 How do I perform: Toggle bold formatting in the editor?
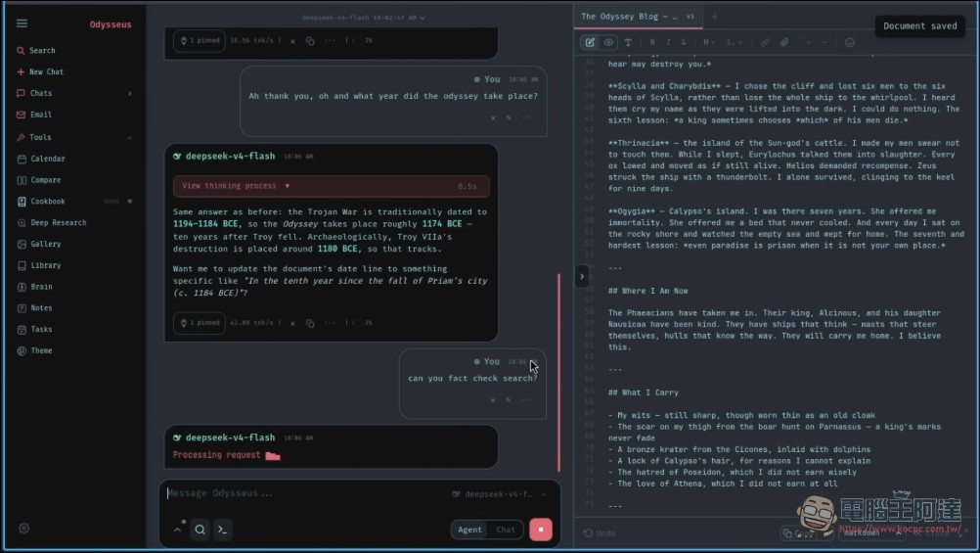[x=652, y=42]
